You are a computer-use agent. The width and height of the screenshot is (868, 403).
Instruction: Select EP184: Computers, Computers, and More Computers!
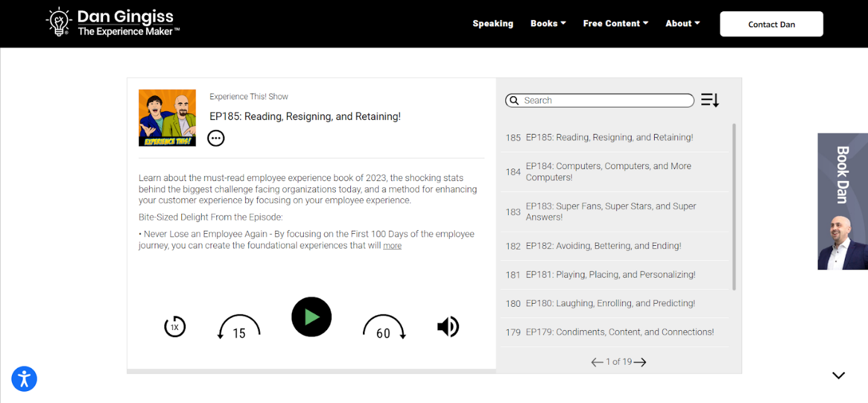tap(615, 172)
